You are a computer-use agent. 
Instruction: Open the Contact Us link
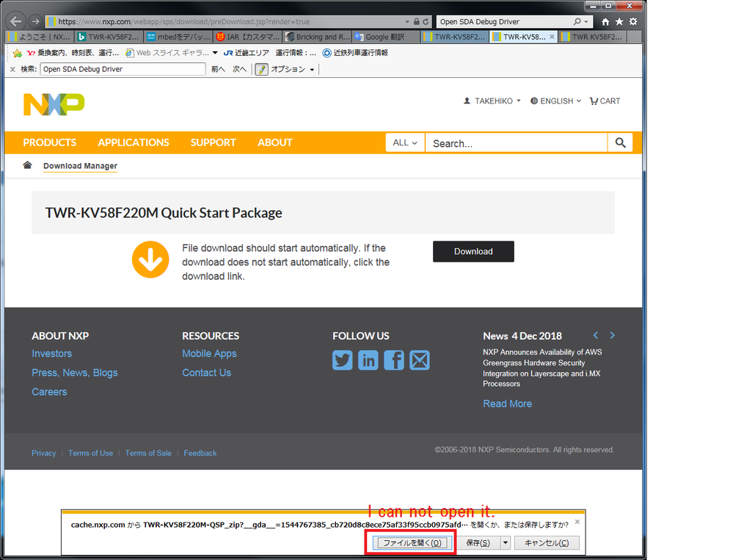click(207, 373)
